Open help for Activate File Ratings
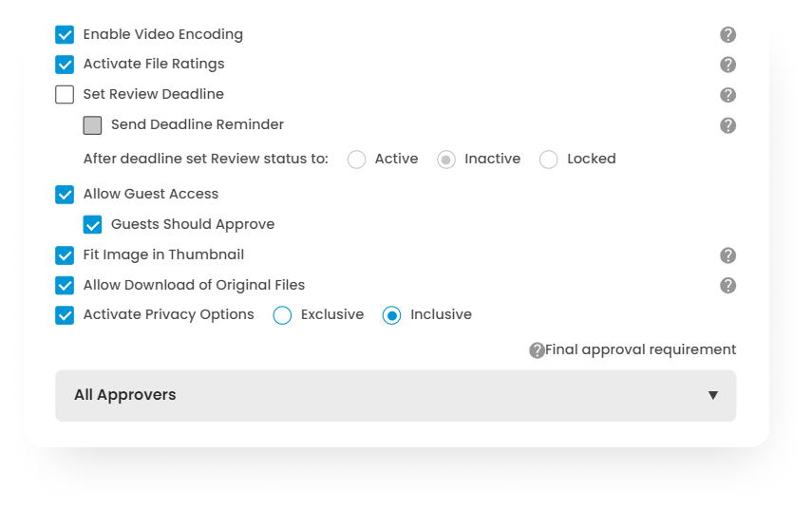Image resolution: width=812 pixels, height=509 pixels. point(727,65)
